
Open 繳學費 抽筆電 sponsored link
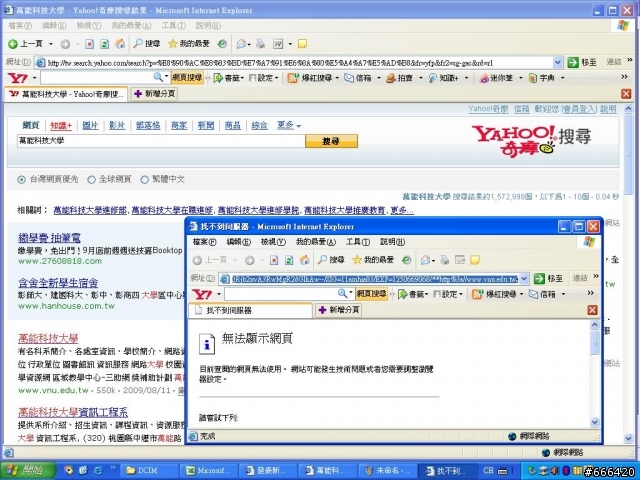click(x=49, y=238)
